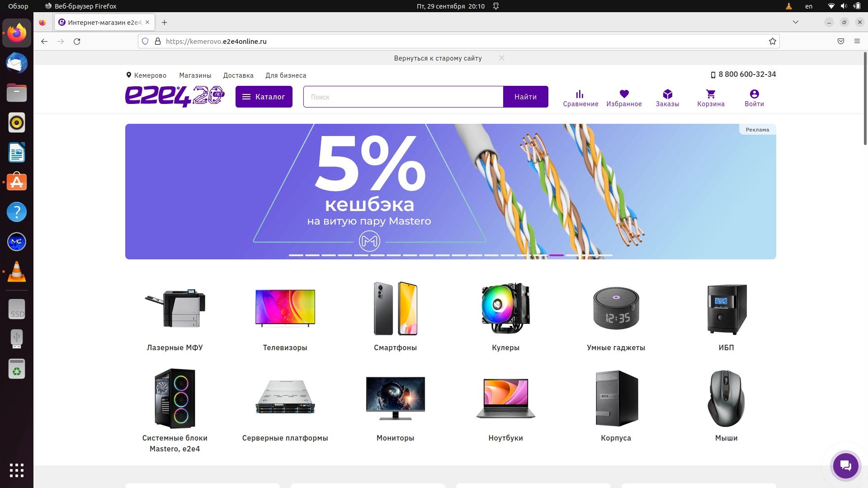The width and height of the screenshot is (868, 488).
Task: Open a new browser tab
Action: click(x=164, y=22)
